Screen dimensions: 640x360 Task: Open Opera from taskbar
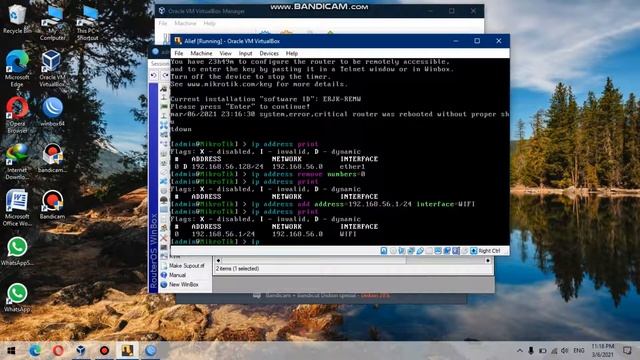(58, 351)
